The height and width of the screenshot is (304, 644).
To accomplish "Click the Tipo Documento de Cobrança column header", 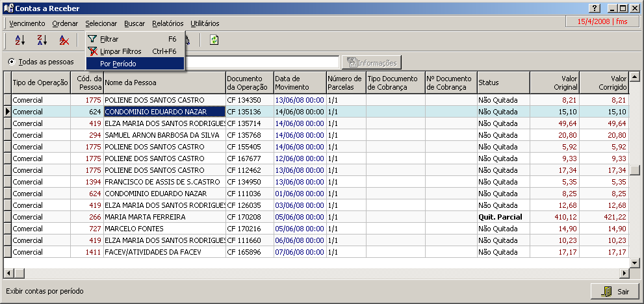I will coord(396,82).
